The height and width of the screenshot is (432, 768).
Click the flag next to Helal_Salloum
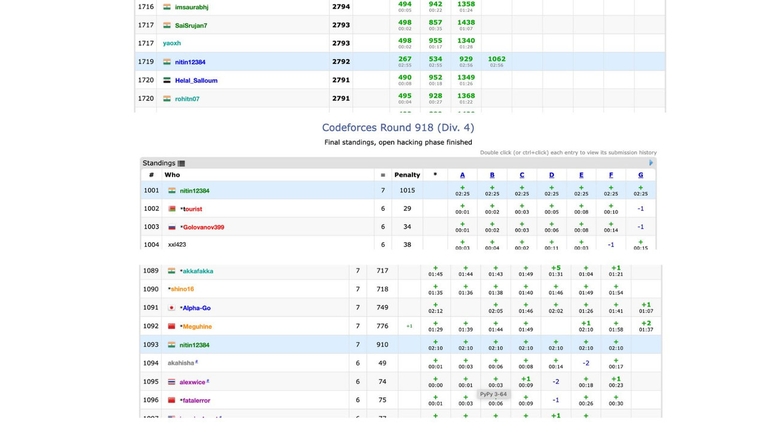pos(167,80)
